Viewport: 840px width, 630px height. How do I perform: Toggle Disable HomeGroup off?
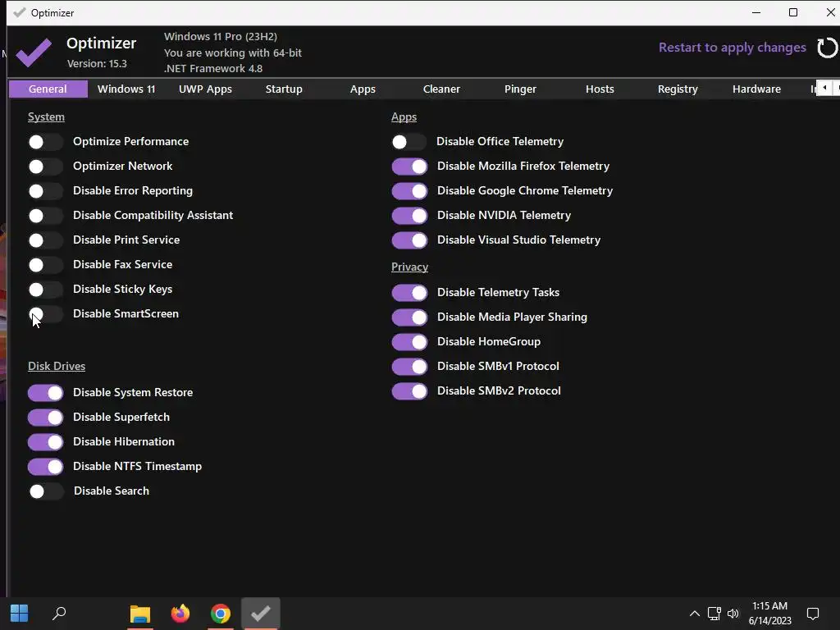coord(409,342)
